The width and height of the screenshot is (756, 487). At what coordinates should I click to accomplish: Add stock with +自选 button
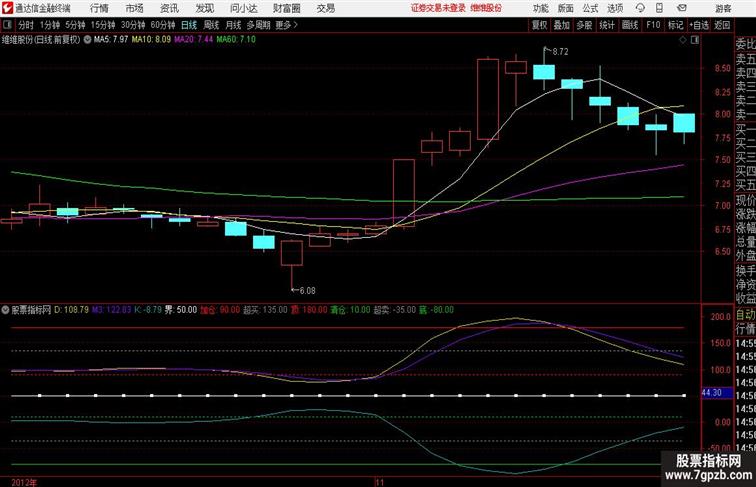tap(699, 25)
